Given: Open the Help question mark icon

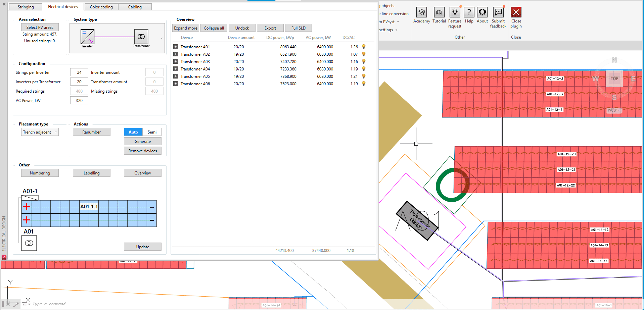Looking at the screenshot, I should [x=469, y=12].
